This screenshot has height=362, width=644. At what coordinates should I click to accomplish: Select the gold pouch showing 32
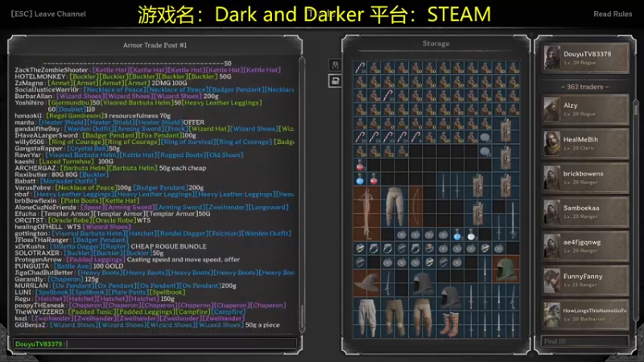pyautogui.click(x=430, y=137)
